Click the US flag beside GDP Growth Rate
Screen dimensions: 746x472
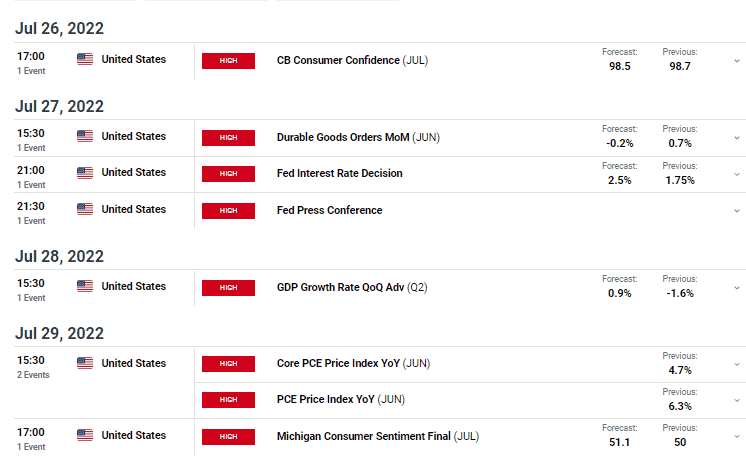click(x=85, y=286)
